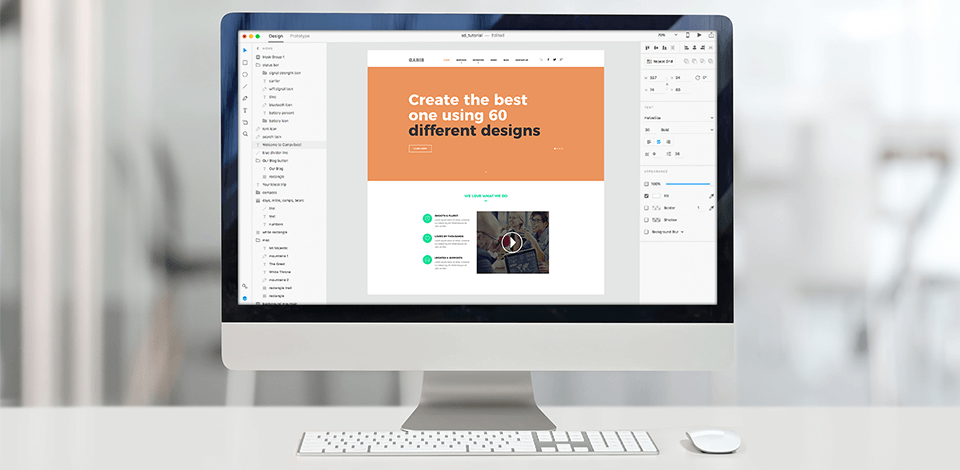
Task: Toggle the Background Blur checkbox
Action: (647, 232)
